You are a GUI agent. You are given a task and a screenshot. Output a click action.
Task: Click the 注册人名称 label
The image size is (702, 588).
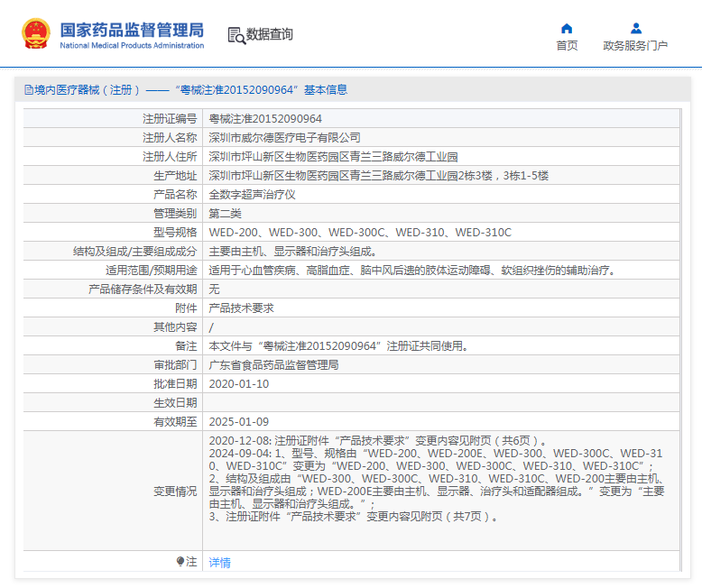170,138
